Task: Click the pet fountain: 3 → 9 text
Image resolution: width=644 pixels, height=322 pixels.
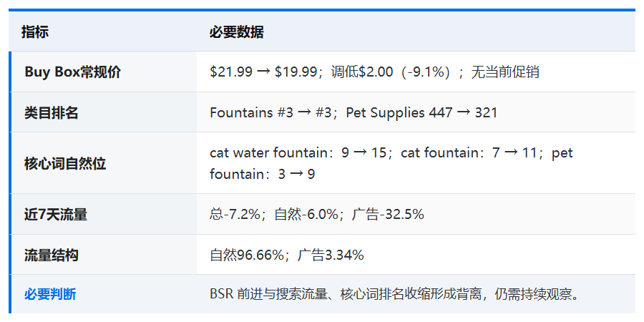Action: pyautogui.click(x=391, y=163)
